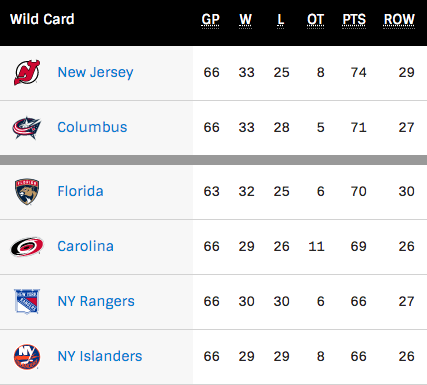Click the NY Rangers shield logo
The width and height of the screenshot is (427, 385).
coord(27,301)
